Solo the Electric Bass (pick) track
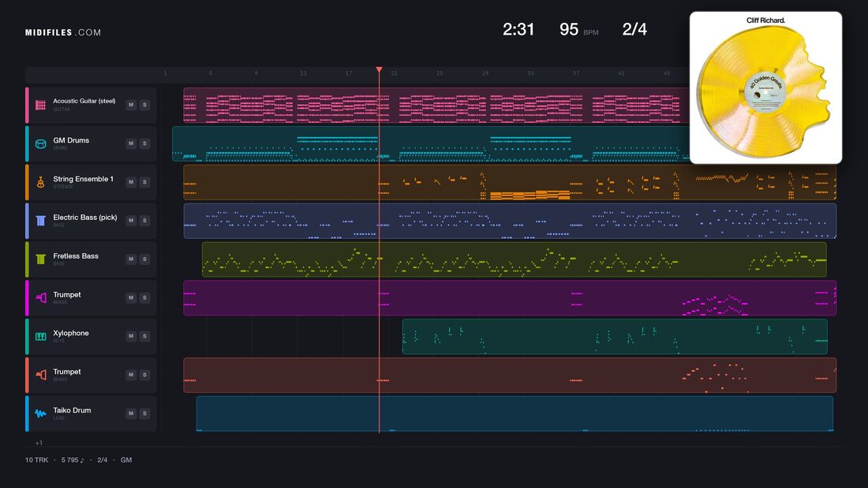This screenshot has width=868, height=488. (x=144, y=220)
